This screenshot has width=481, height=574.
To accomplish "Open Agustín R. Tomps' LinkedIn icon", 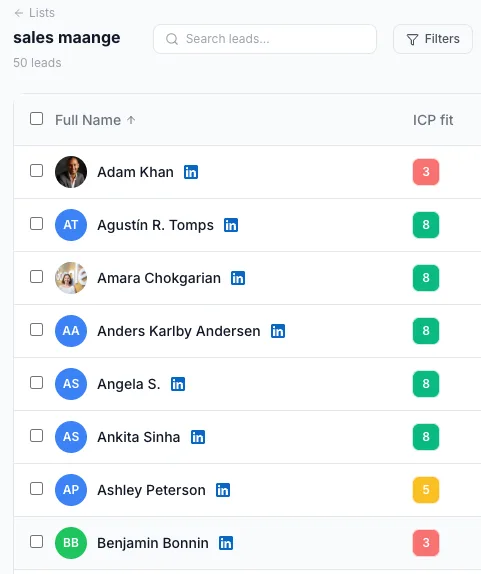I will pyautogui.click(x=231, y=225).
